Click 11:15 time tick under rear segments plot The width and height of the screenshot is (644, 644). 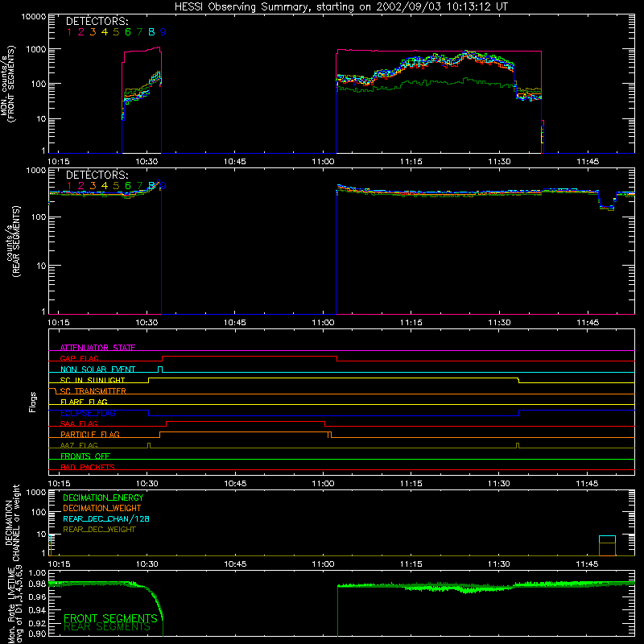pyautogui.click(x=411, y=323)
